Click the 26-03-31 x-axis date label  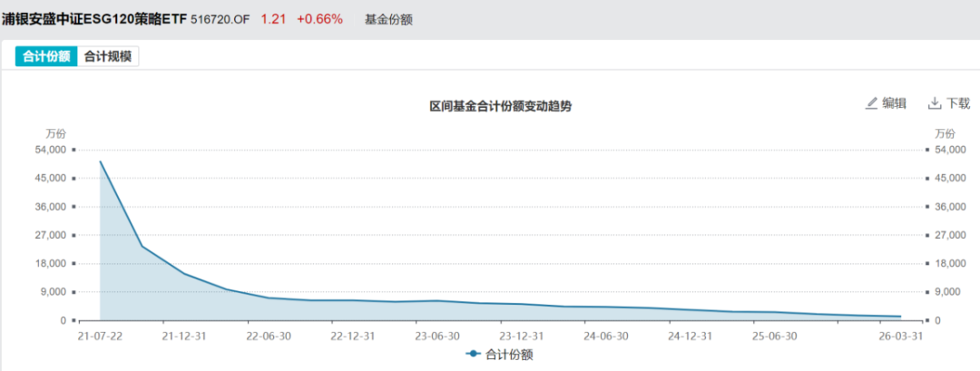click(901, 336)
